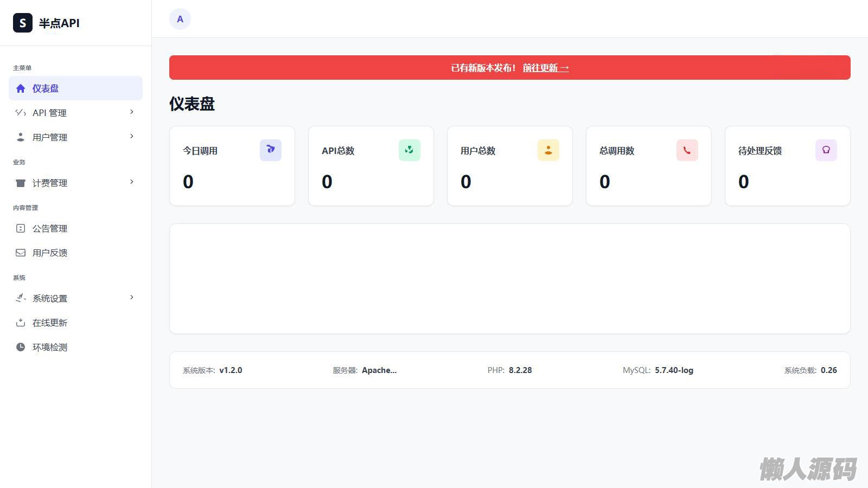Click the home icon beside 仪表盘

tap(21, 88)
